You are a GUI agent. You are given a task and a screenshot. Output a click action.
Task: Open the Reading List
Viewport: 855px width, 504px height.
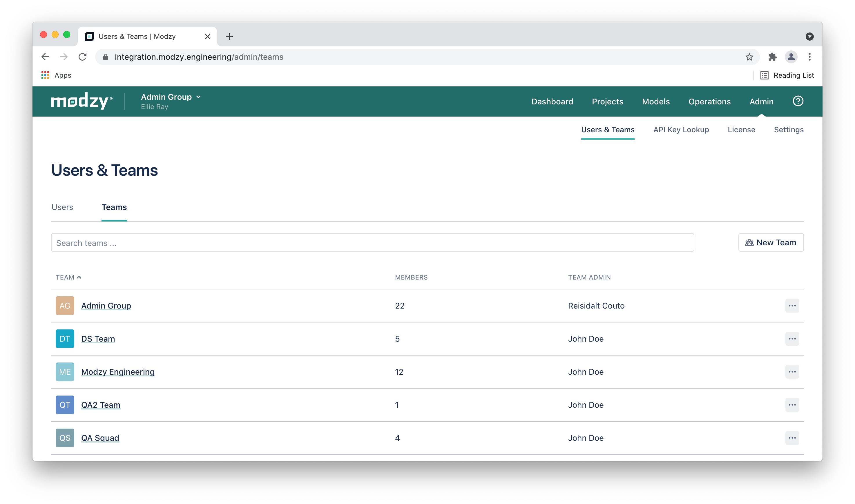click(x=787, y=75)
